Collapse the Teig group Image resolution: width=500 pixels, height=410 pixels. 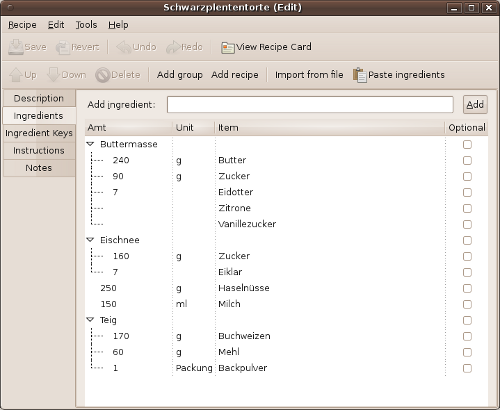(x=90, y=320)
